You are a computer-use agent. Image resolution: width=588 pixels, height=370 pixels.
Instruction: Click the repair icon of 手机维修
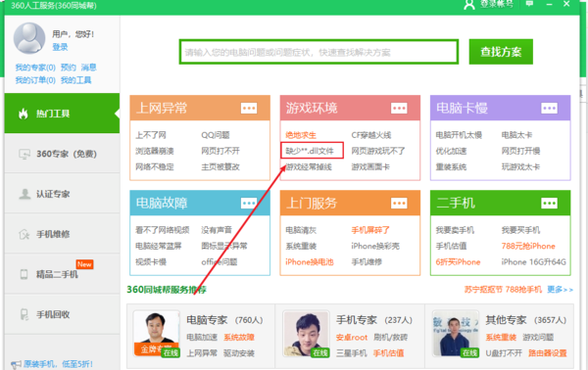click(x=24, y=235)
